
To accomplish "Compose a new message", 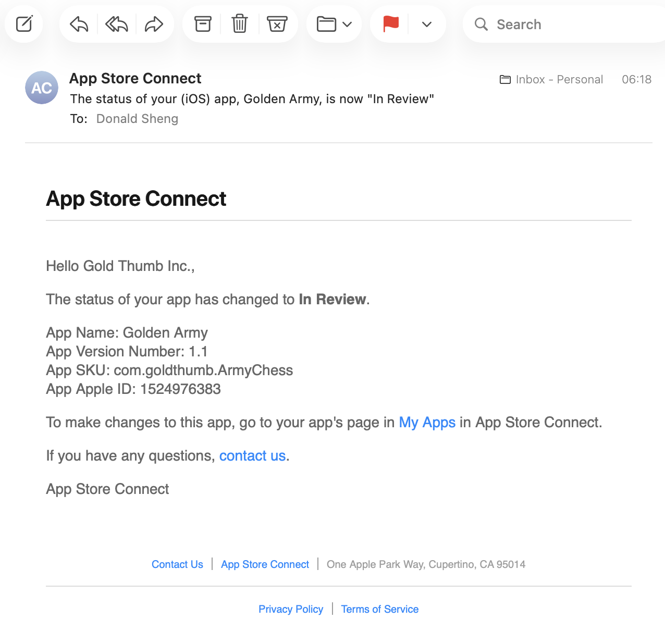I will coord(24,24).
